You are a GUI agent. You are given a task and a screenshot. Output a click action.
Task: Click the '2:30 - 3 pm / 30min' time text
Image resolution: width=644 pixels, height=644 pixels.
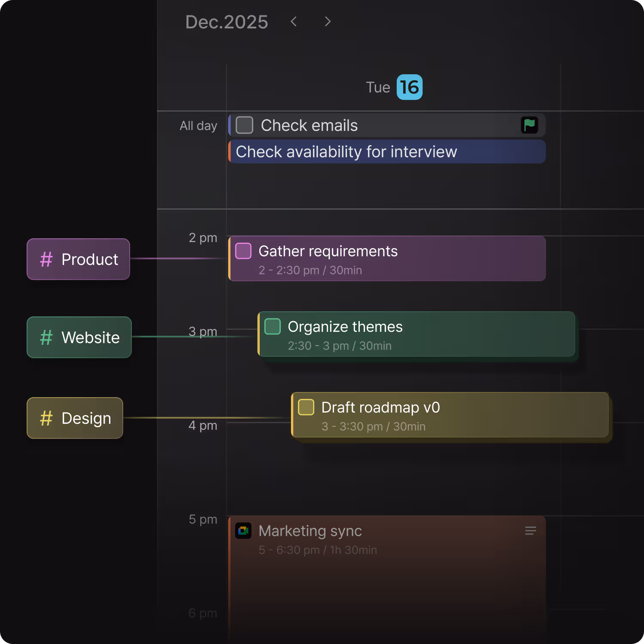[340, 346]
